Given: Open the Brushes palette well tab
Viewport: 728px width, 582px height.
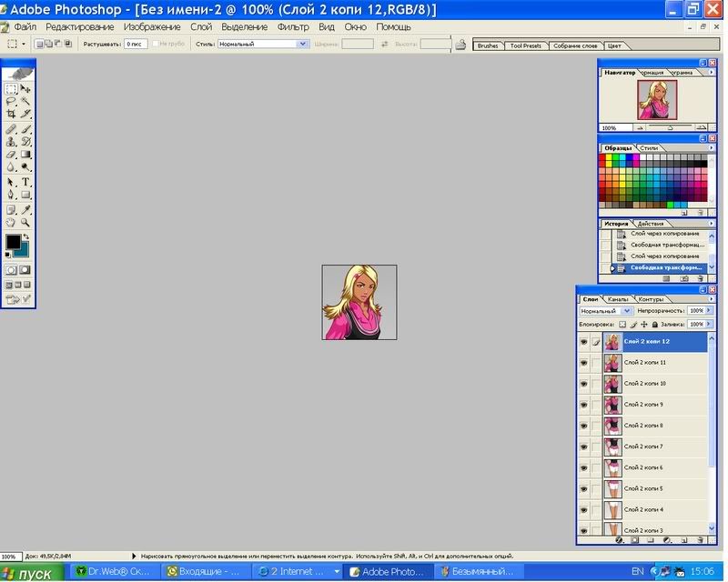Looking at the screenshot, I should pyautogui.click(x=488, y=45).
